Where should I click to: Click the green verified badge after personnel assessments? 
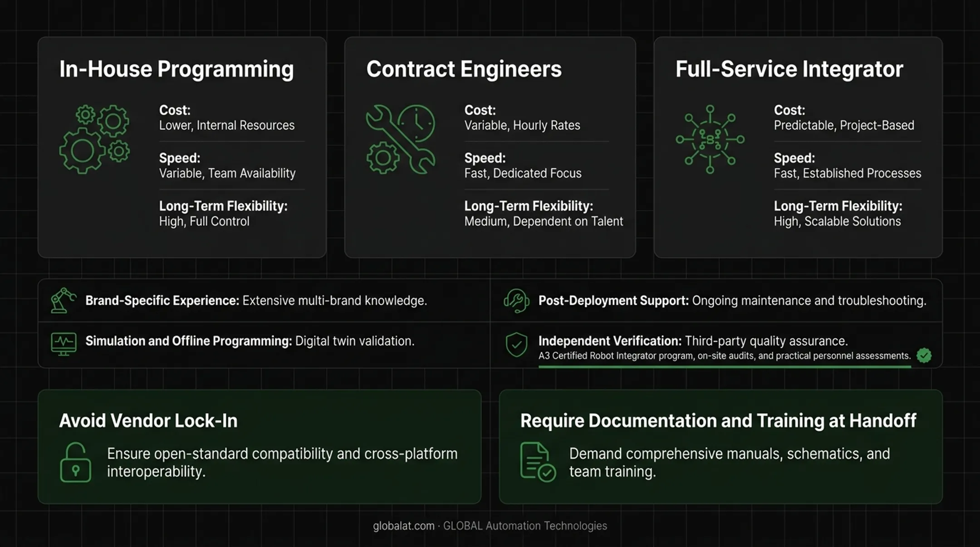(924, 355)
